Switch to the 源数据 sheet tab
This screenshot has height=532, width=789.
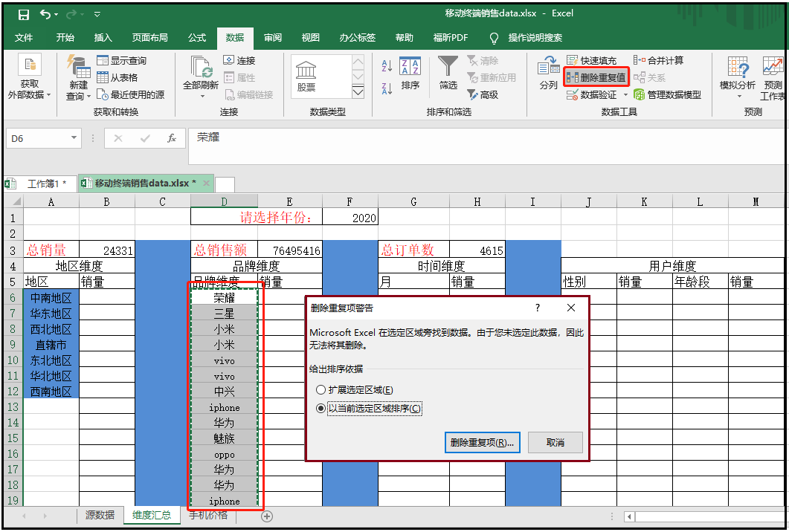coord(100,515)
